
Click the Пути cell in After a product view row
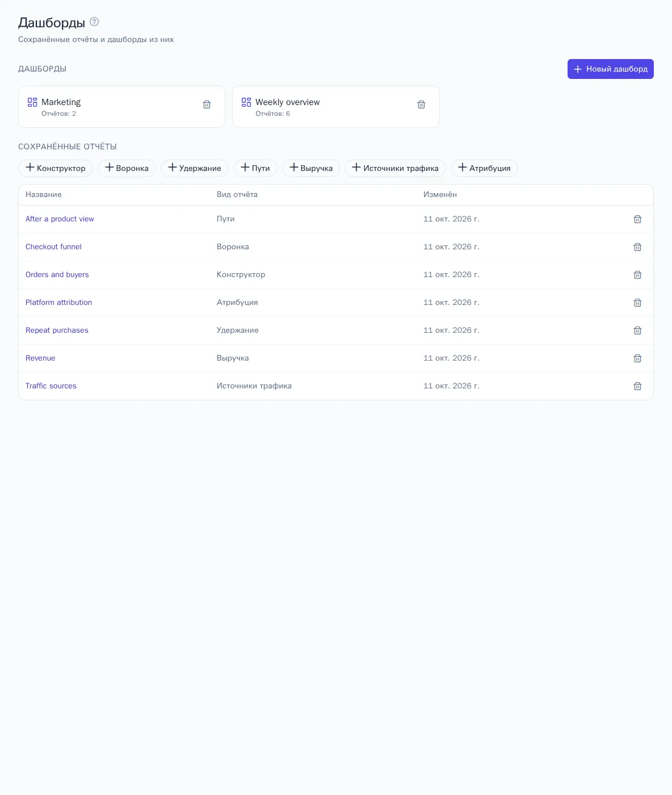tap(226, 219)
